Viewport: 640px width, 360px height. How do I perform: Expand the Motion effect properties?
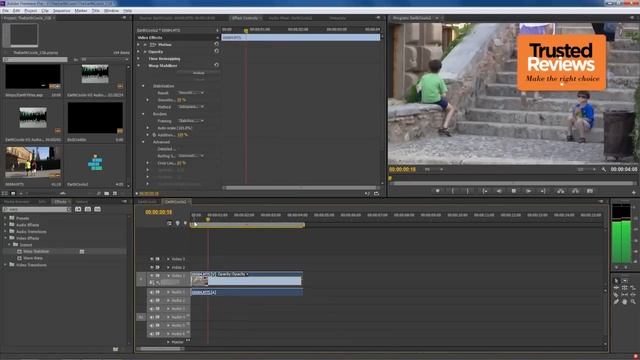139,44
